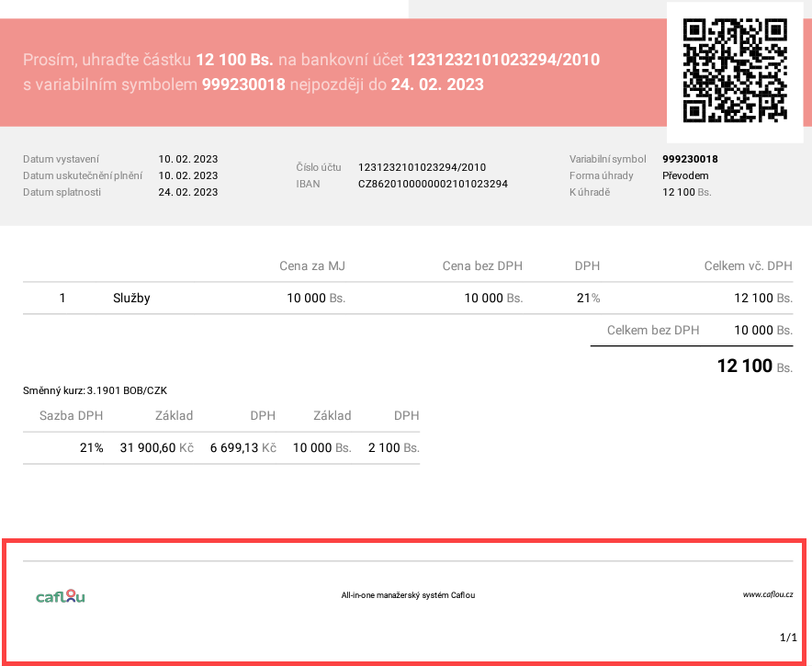The image size is (812, 666).
Task: Select the Služby line item
Action: pyautogui.click(x=131, y=299)
